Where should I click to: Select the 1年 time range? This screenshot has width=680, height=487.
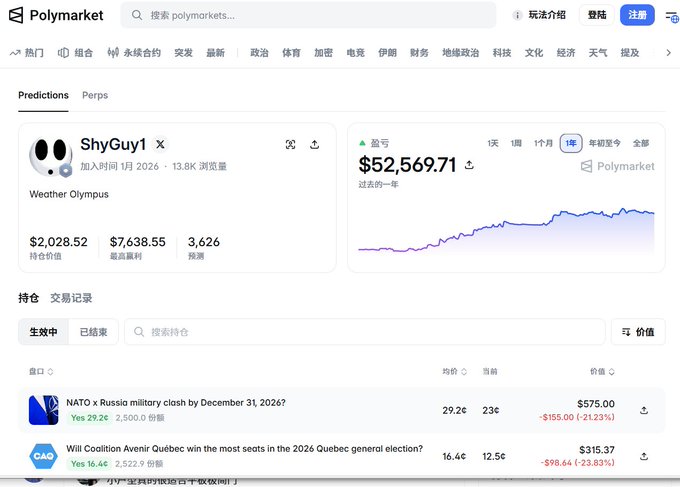point(571,143)
